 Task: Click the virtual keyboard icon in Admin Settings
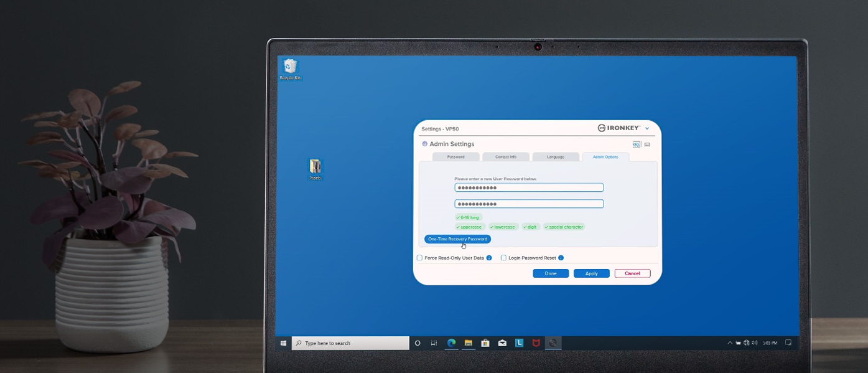647,144
